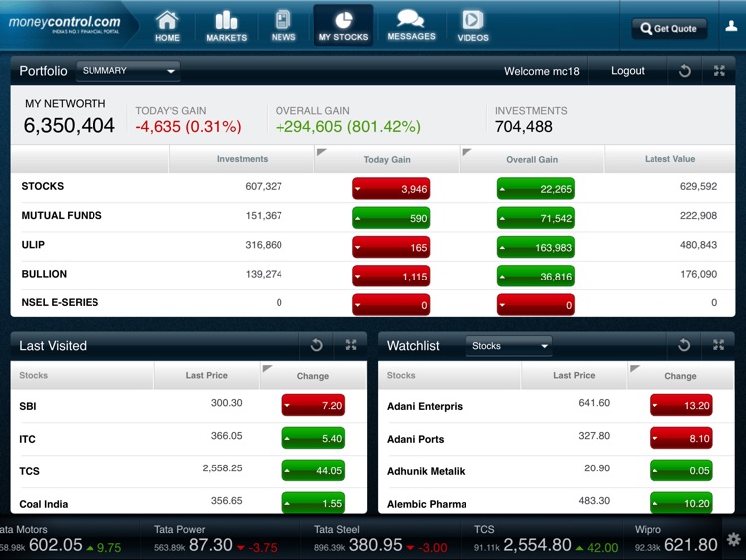Open SBI in Last Visited
The width and height of the screenshot is (746, 560).
click(188, 406)
